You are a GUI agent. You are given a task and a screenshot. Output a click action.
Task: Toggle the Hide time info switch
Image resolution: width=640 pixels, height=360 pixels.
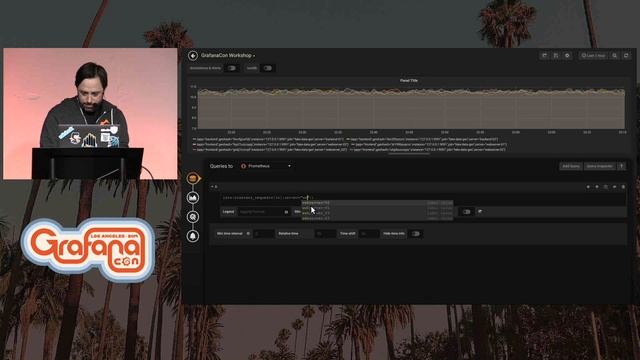[x=415, y=234]
